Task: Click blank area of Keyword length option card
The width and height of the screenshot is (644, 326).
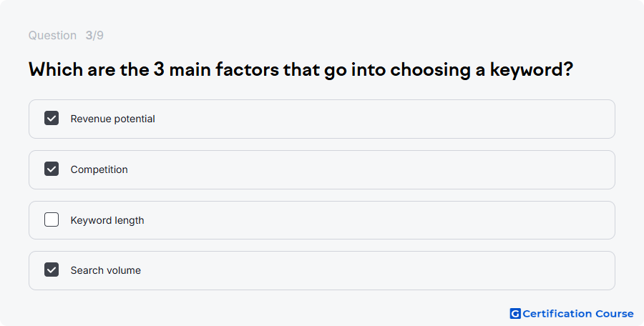Action: point(378,220)
